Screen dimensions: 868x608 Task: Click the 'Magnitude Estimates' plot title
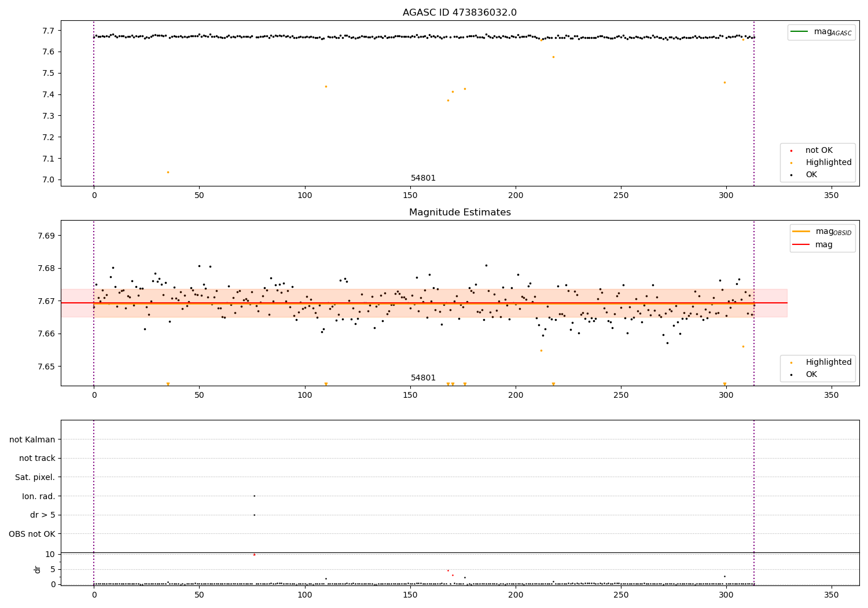(x=459, y=213)
